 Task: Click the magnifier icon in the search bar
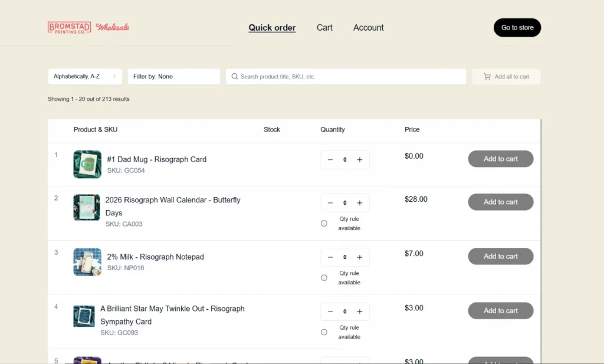click(x=235, y=77)
